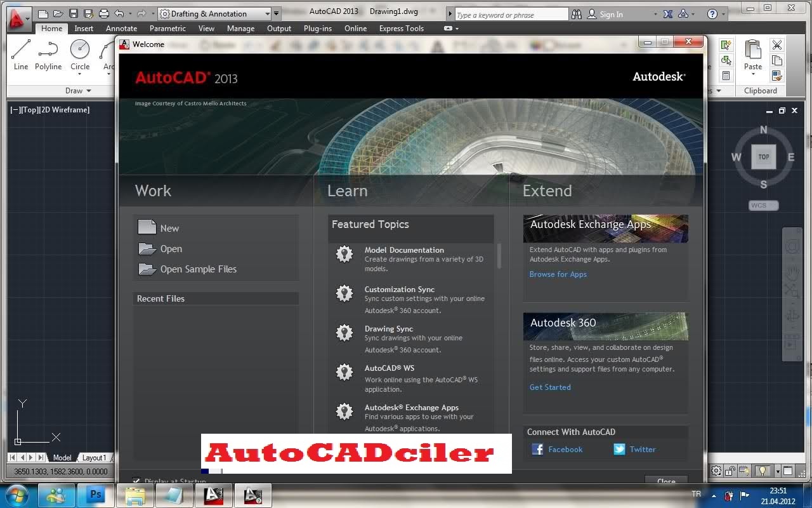Click the Select All icon in Utilities panel
The height and width of the screenshot is (508, 812).
(726, 60)
